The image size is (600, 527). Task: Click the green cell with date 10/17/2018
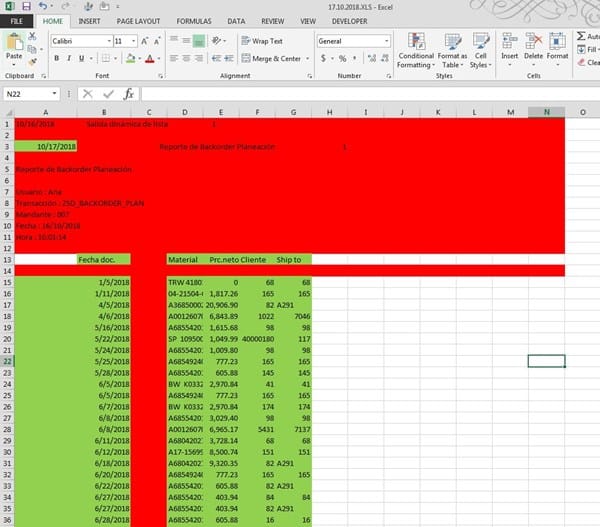[x=46, y=147]
